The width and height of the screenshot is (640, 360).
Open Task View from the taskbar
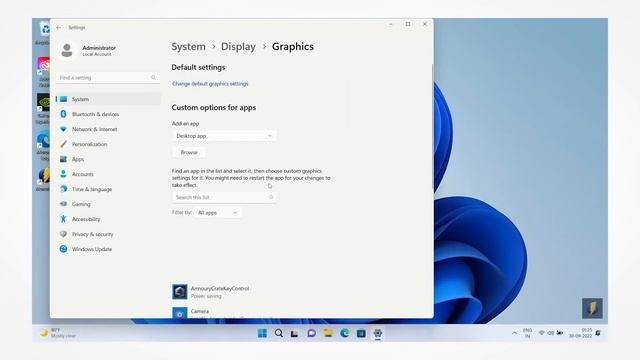[x=295, y=333]
